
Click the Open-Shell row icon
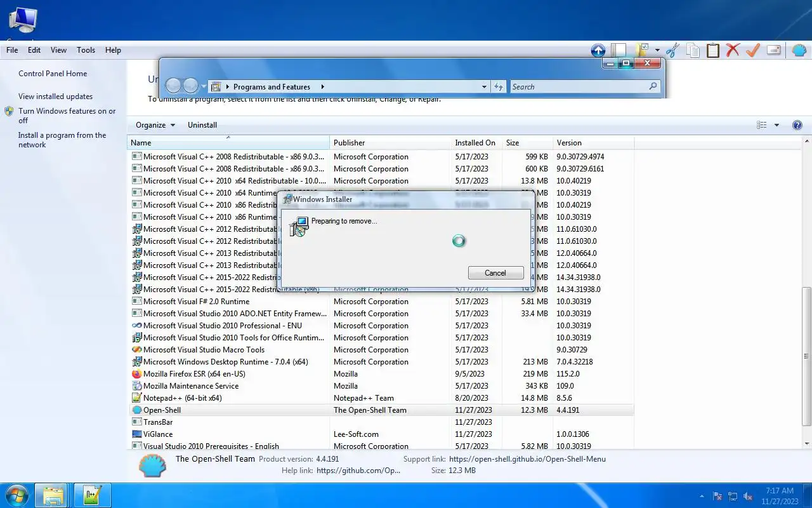[x=136, y=410]
